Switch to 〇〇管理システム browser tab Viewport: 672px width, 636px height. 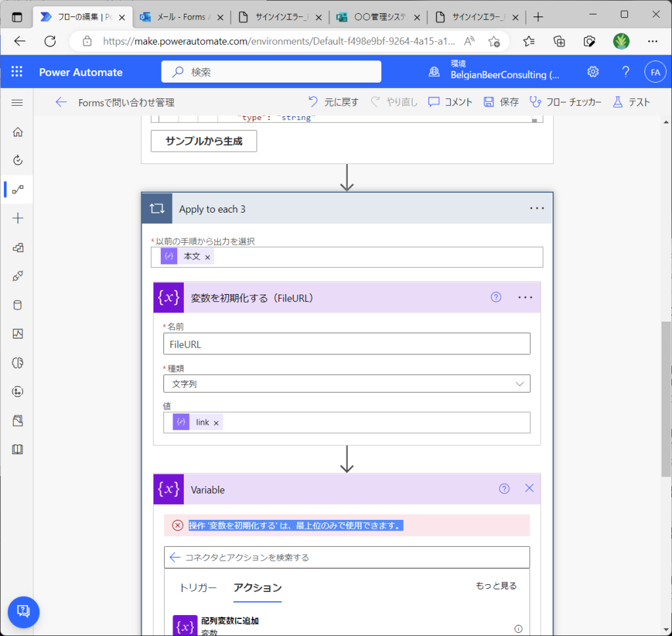[377, 17]
